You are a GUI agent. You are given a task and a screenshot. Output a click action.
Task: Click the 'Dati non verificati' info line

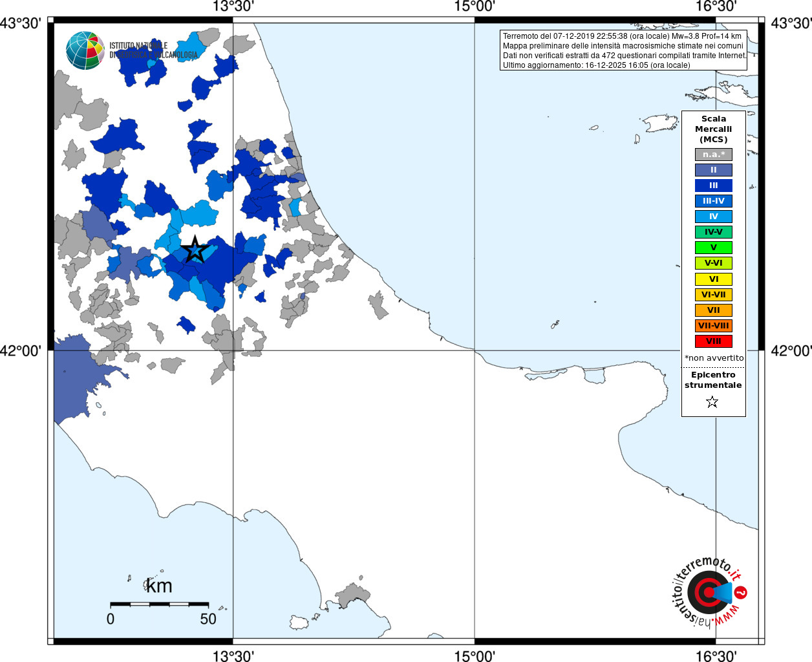click(x=625, y=56)
